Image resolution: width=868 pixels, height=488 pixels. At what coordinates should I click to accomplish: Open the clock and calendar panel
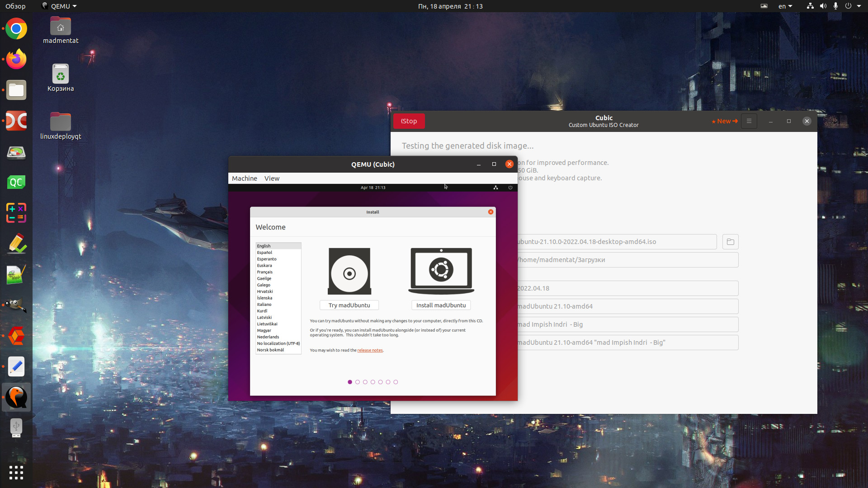[450, 6]
